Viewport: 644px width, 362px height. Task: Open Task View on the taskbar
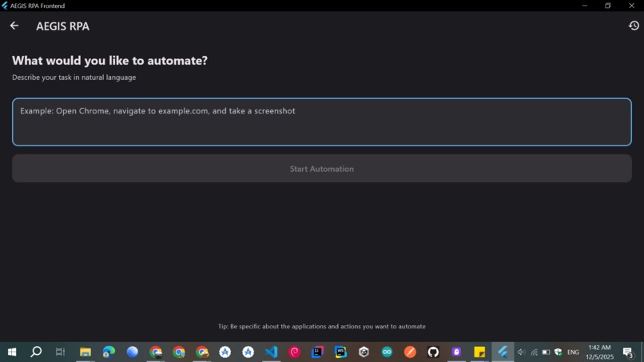click(61, 352)
